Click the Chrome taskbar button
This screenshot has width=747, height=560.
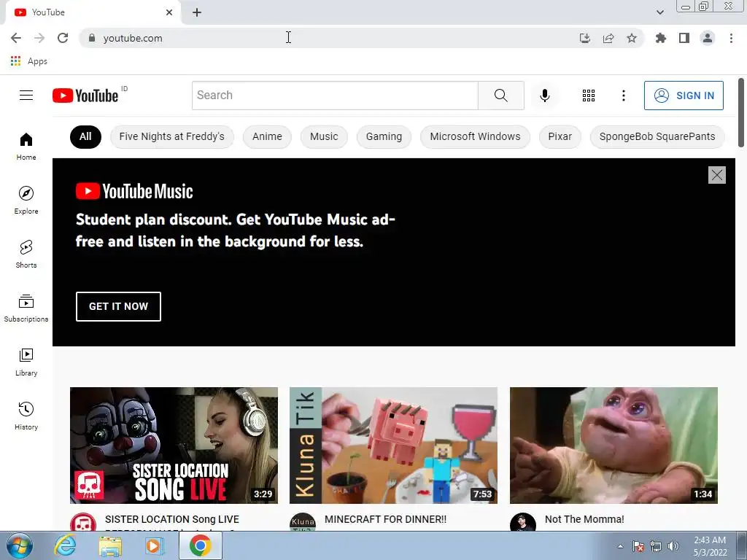[200, 545]
